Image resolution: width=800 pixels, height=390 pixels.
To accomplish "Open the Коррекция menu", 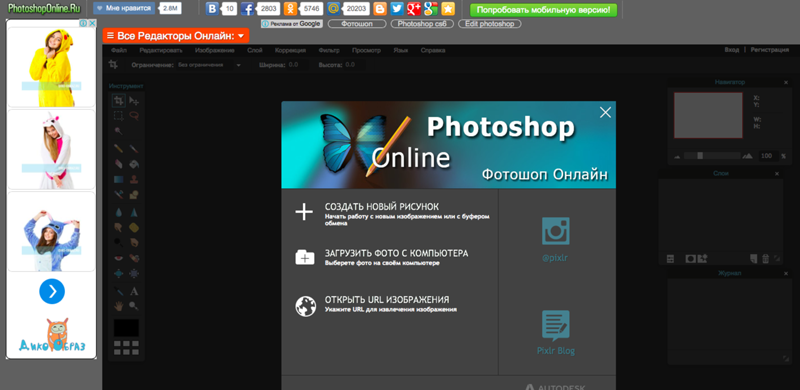I will pyautogui.click(x=290, y=51).
